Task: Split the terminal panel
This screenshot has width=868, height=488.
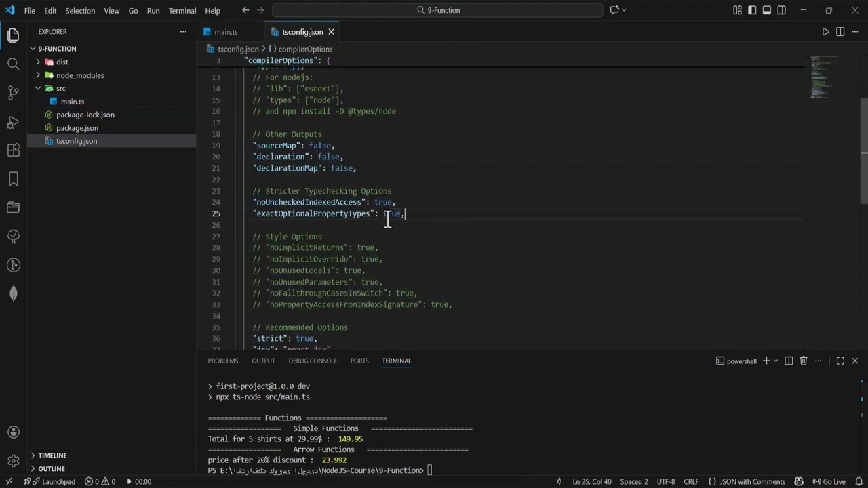Action: (789, 361)
